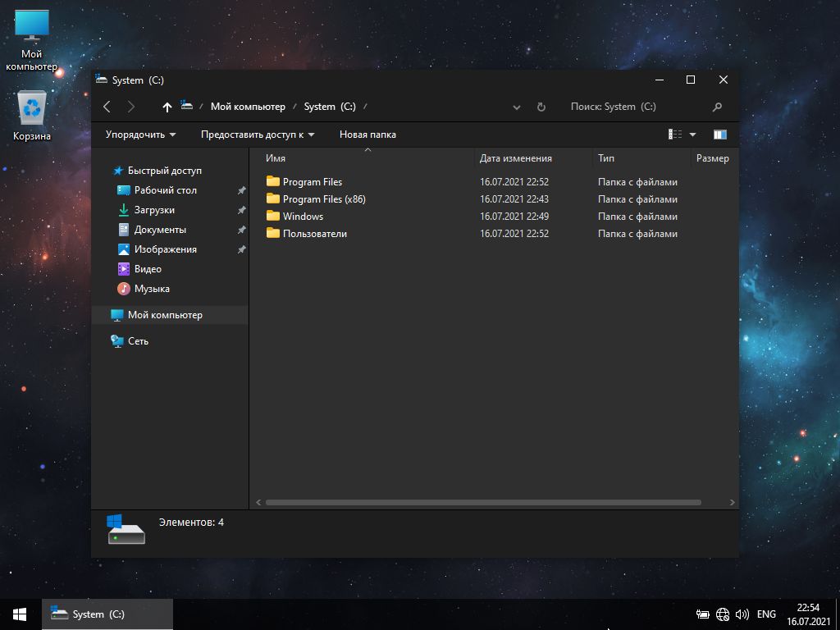Open Recycle Bin Корзина on desktop
The height and width of the screenshot is (630, 840).
coord(32,116)
